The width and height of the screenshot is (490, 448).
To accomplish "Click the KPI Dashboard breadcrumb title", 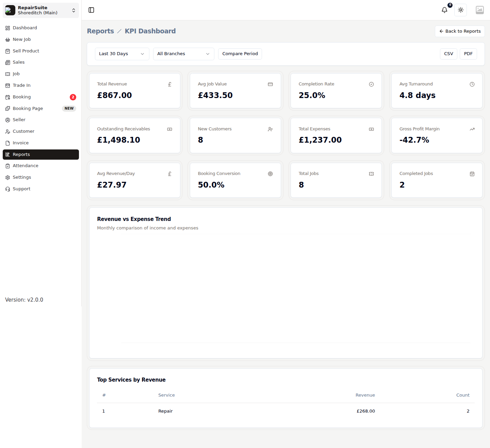I will 150,31.
